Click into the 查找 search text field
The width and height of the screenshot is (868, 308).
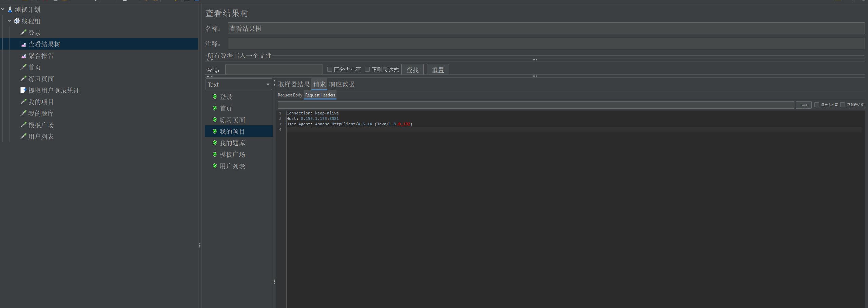pyautogui.click(x=274, y=70)
